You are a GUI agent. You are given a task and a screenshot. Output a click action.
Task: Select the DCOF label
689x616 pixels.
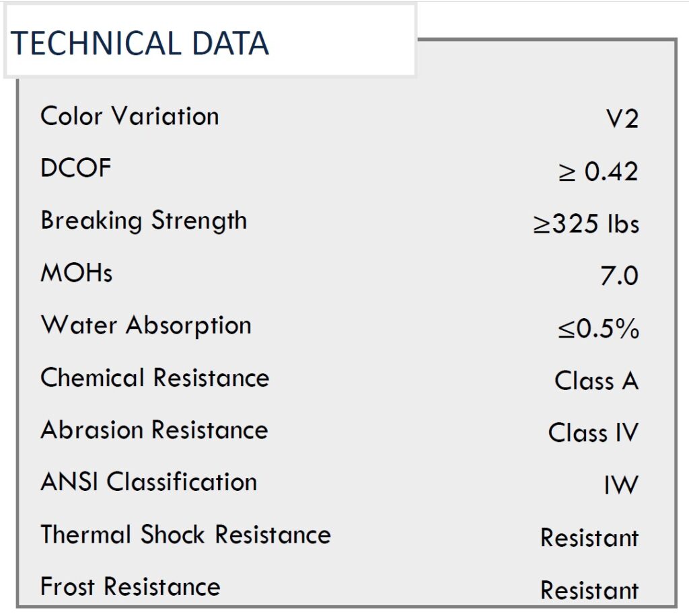click(x=75, y=167)
